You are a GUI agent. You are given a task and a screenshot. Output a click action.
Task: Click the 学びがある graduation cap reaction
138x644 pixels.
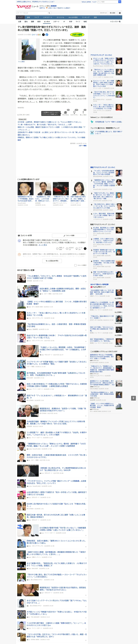tap(66, 113)
